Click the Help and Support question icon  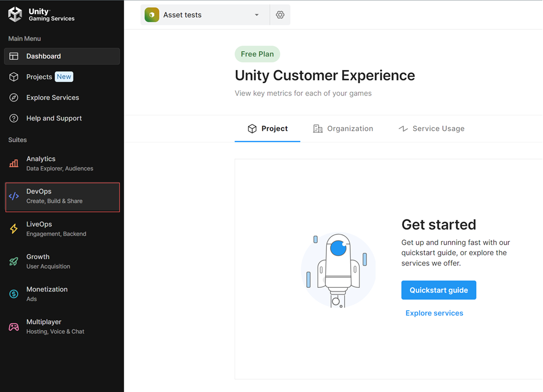click(x=14, y=118)
